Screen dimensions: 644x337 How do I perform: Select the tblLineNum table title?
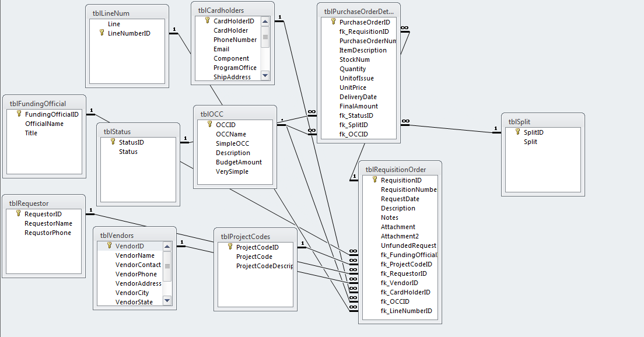(x=111, y=13)
